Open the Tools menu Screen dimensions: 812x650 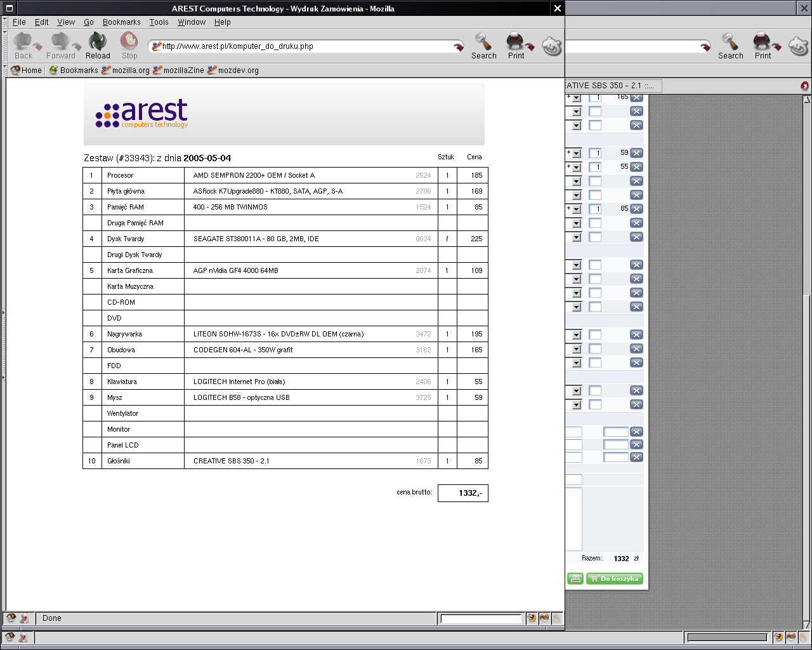[159, 22]
